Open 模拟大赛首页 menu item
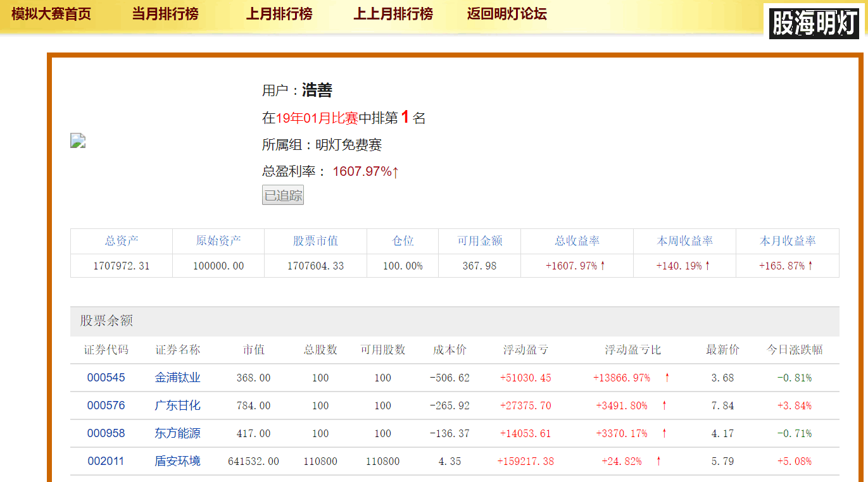The width and height of the screenshot is (868, 482). tap(51, 14)
